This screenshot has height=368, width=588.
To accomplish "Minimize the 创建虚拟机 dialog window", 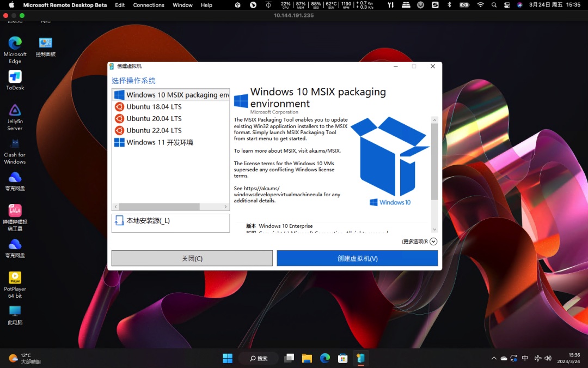I will 395,66.
